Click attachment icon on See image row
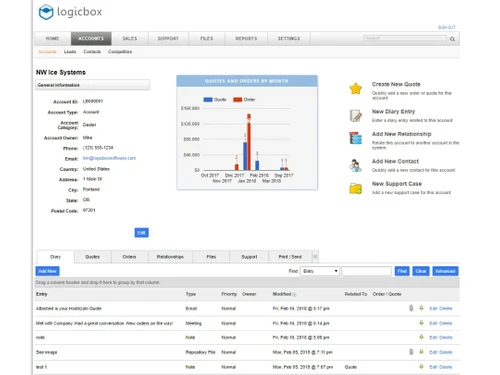The height and width of the screenshot is (375, 500). (x=411, y=352)
